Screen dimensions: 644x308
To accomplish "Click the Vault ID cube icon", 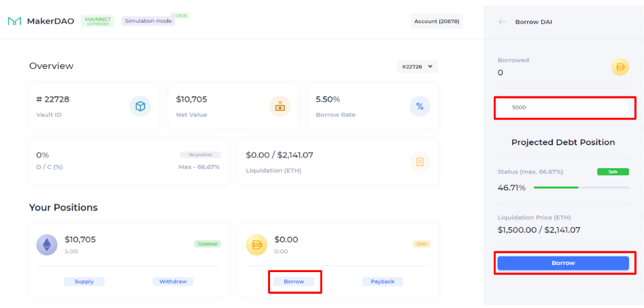I will coord(140,106).
